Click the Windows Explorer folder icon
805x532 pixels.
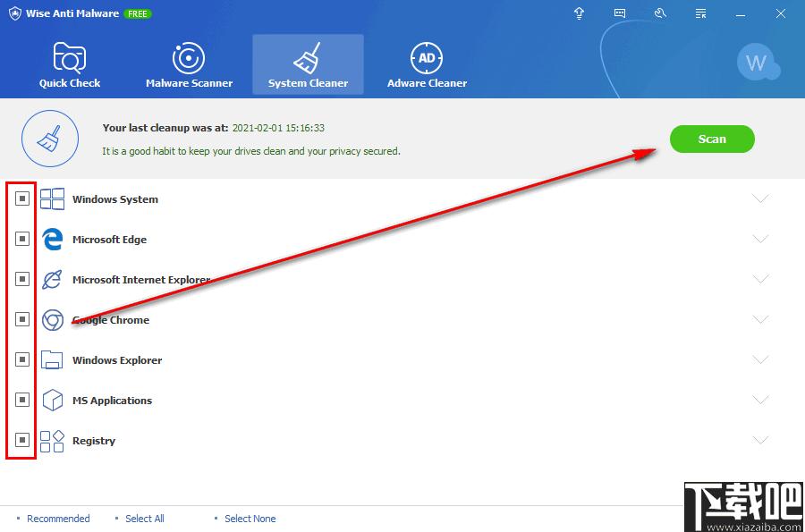tap(52, 359)
